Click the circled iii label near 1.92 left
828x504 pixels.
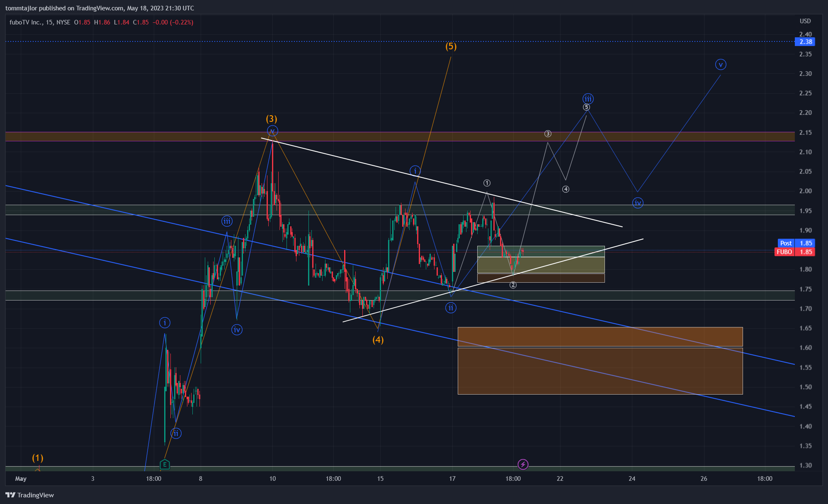pyautogui.click(x=227, y=221)
